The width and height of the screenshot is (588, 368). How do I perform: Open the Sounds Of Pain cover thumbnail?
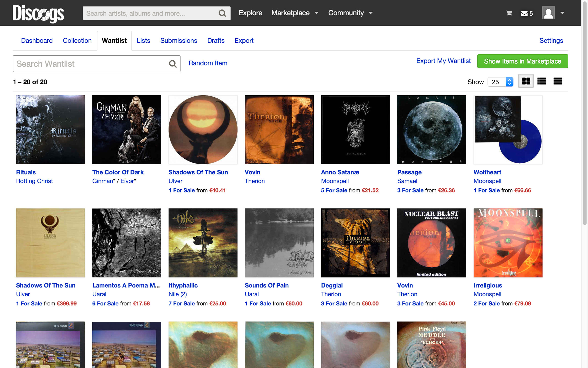click(x=279, y=243)
